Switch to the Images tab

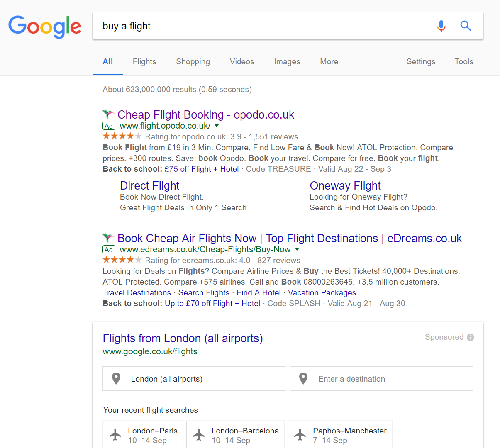click(x=287, y=62)
